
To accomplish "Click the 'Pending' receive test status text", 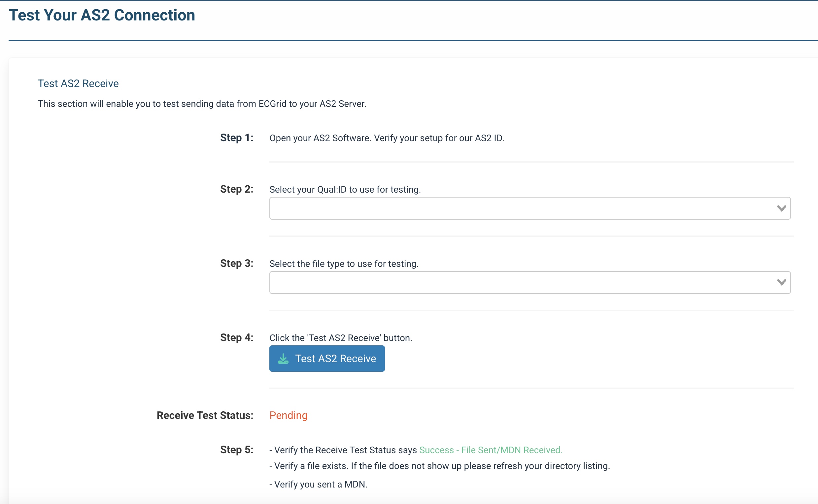I will click(288, 415).
